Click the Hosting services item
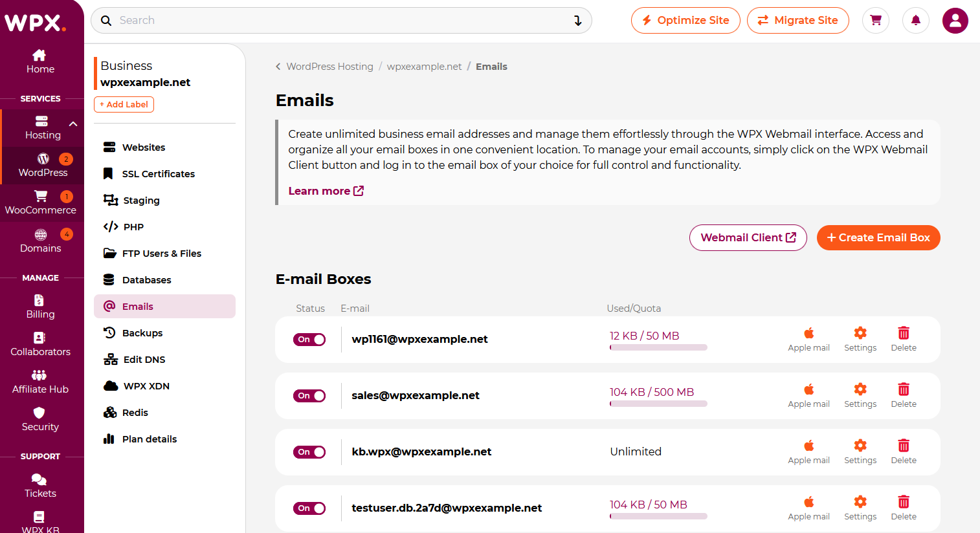 tap(43, 127)
